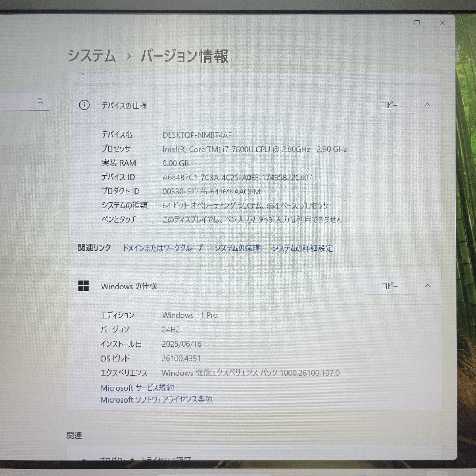Select processor text Intel(R) Core(TM) i7-7600U
Viewport: 476px width, 476px height.
pyautogui.click(x=255, y=150)
